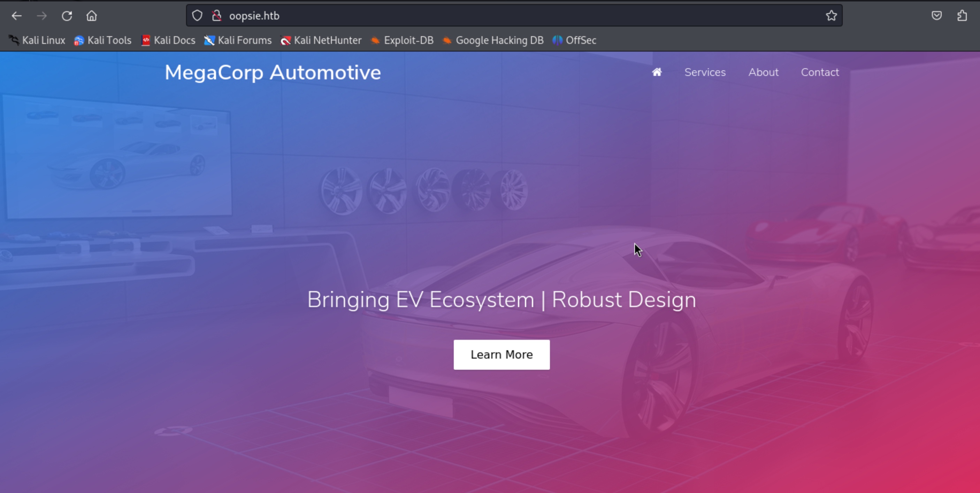Open the tracking protection shield icon
Image resolution: width=980 pixels, height=493 pixels.
pos(197,16)
